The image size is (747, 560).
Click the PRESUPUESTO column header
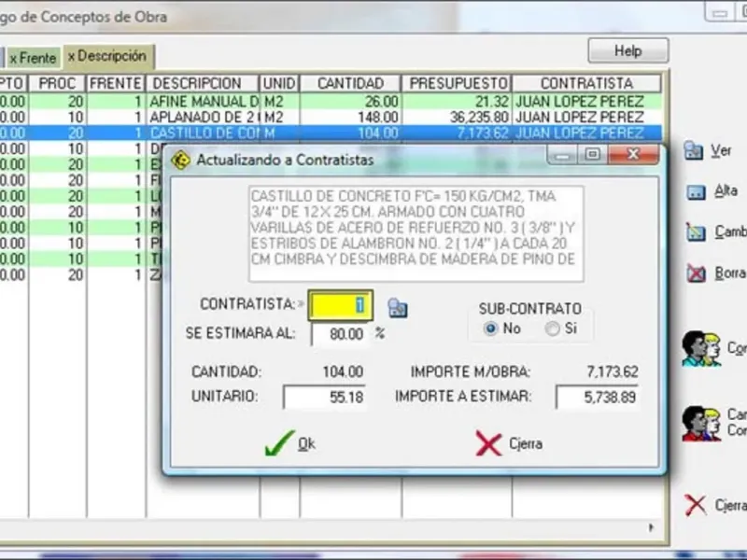click(x=457, y=83)
